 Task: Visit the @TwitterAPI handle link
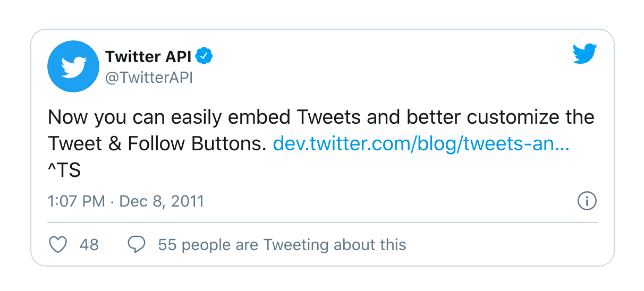click(149, 78)
